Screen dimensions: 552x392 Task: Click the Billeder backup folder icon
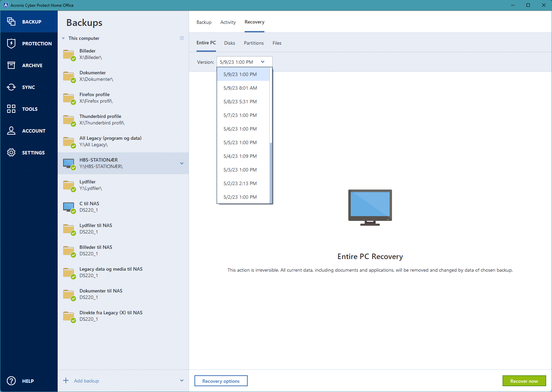tap(69, 55)
